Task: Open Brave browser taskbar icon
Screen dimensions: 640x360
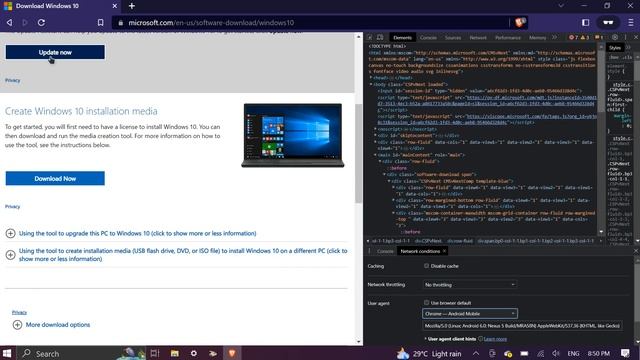Action: coord(232,353)
